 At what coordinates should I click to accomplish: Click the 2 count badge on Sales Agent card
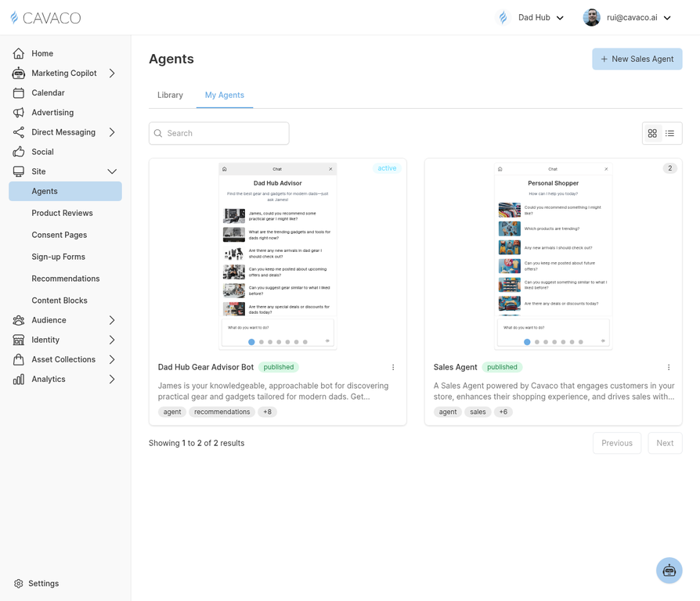coord(669,168)
